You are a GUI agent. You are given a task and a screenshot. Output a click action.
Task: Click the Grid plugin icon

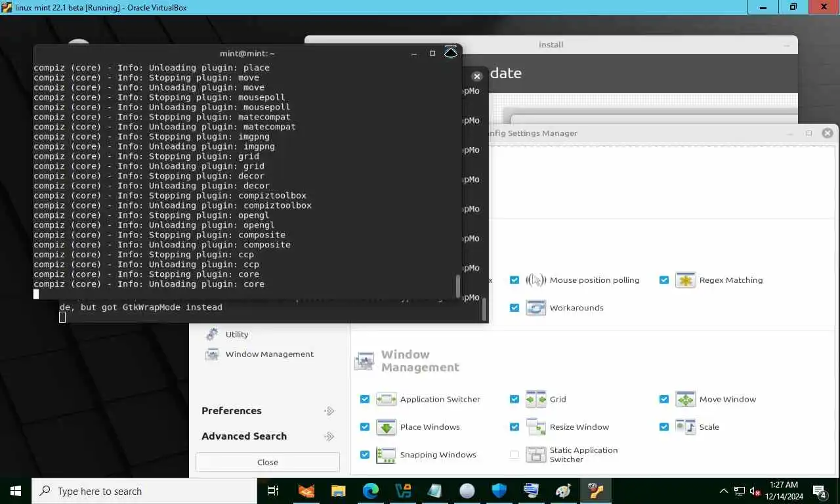(x=535, y=399)
